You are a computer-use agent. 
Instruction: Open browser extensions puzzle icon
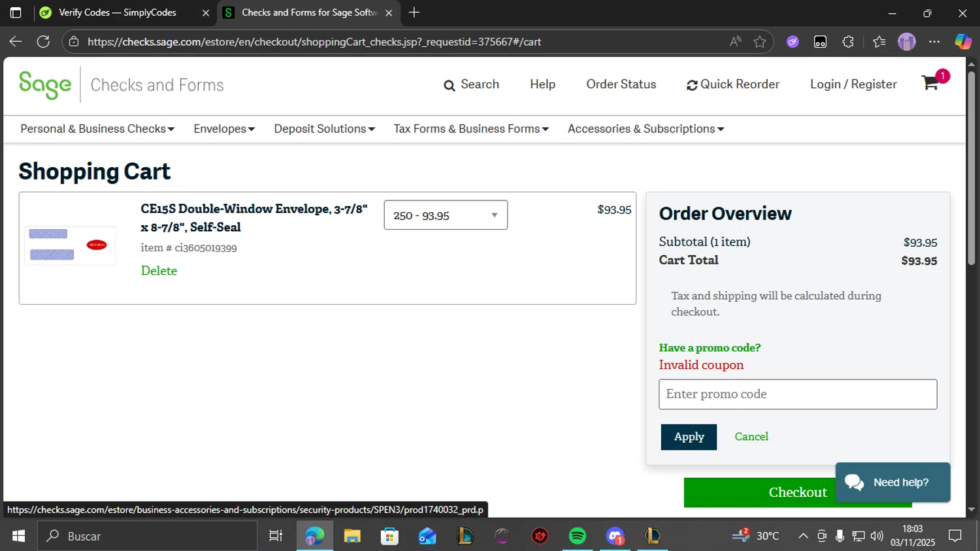pyautogui.click(x=848, y=42)
